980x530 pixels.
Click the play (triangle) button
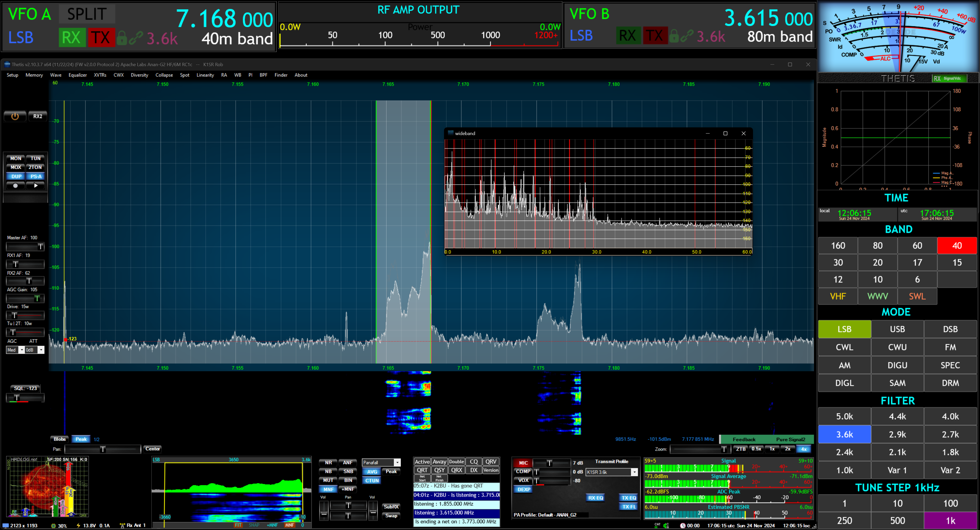click(x=36, y=186)
